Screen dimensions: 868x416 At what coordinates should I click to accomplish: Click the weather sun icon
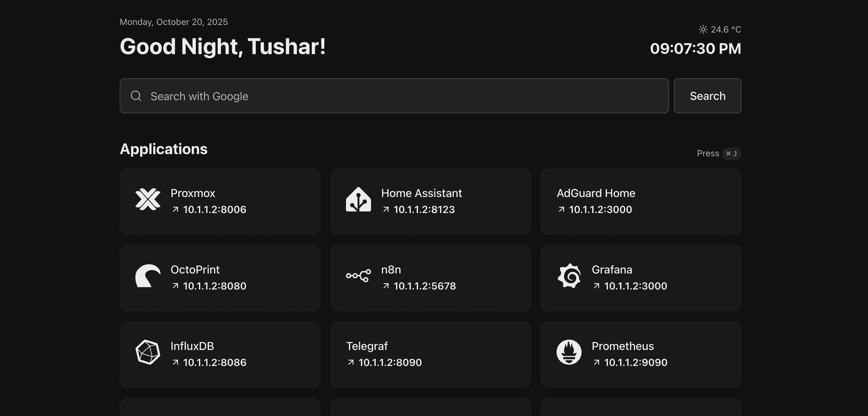(x=703, y=29)
